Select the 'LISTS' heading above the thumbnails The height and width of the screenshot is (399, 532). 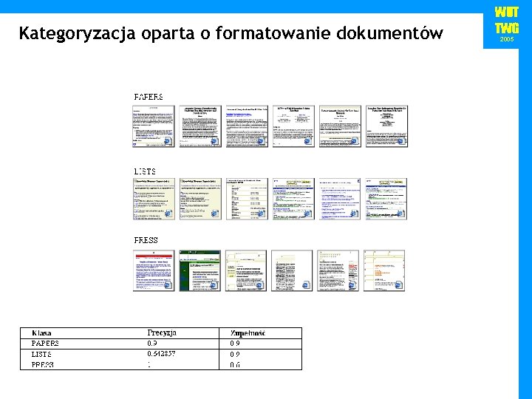click(145, 171)
